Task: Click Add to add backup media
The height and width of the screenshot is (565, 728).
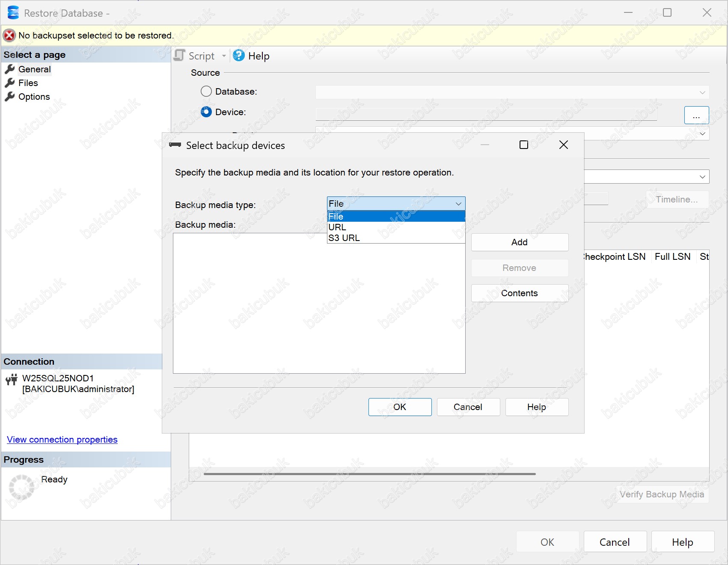Action: (520, 242)
